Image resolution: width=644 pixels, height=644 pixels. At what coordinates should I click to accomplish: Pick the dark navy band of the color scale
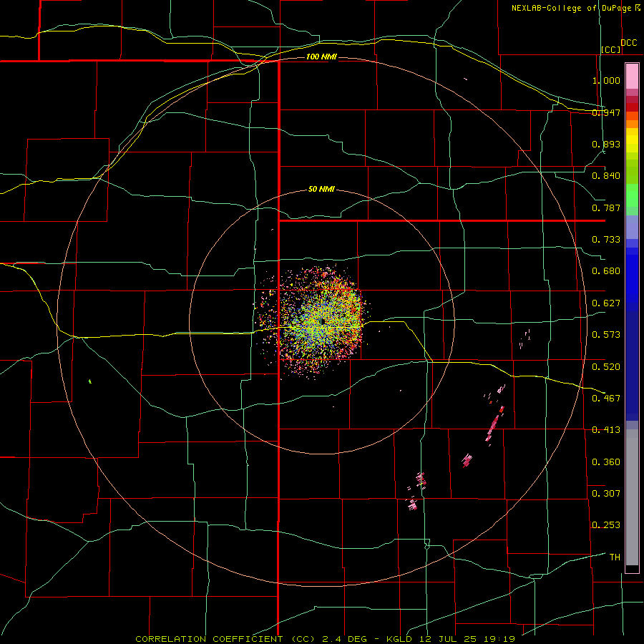point(632,366)
